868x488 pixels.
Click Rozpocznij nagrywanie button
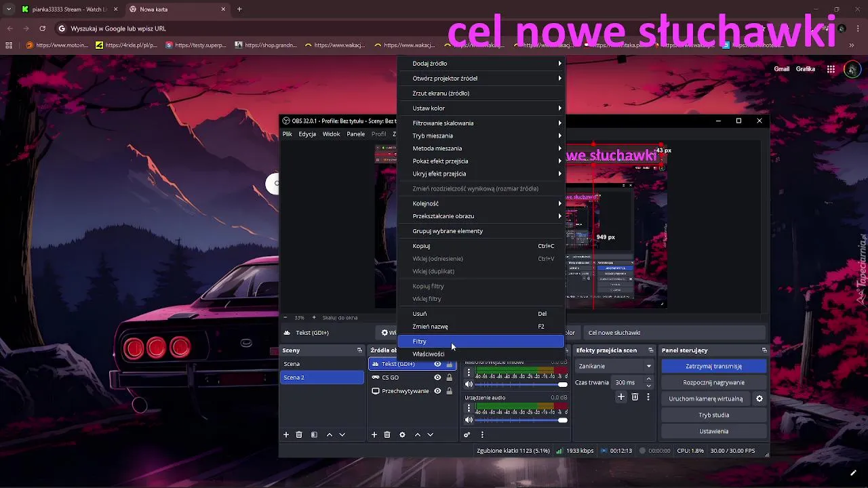coord(713,382)
